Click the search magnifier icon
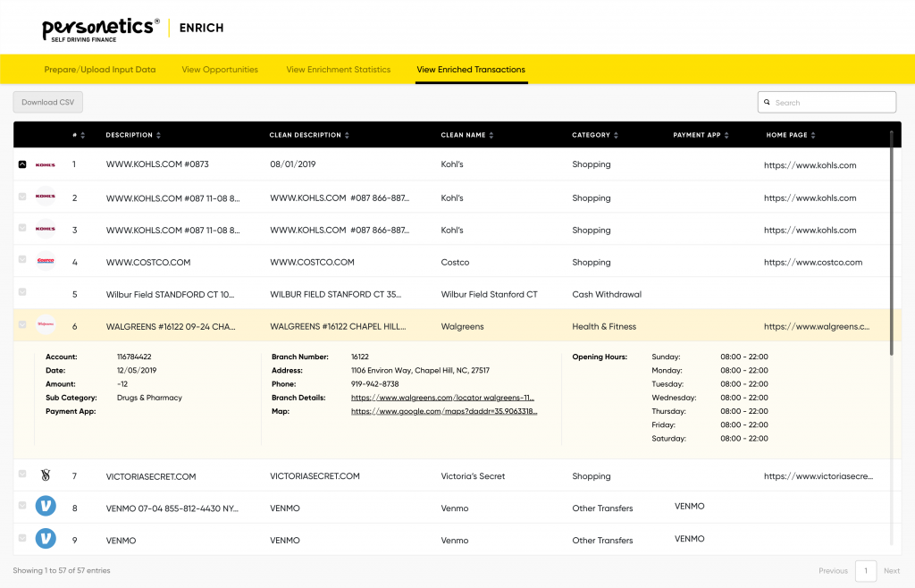Viewport: 915px width, 588px height. (x=767, y=102)
